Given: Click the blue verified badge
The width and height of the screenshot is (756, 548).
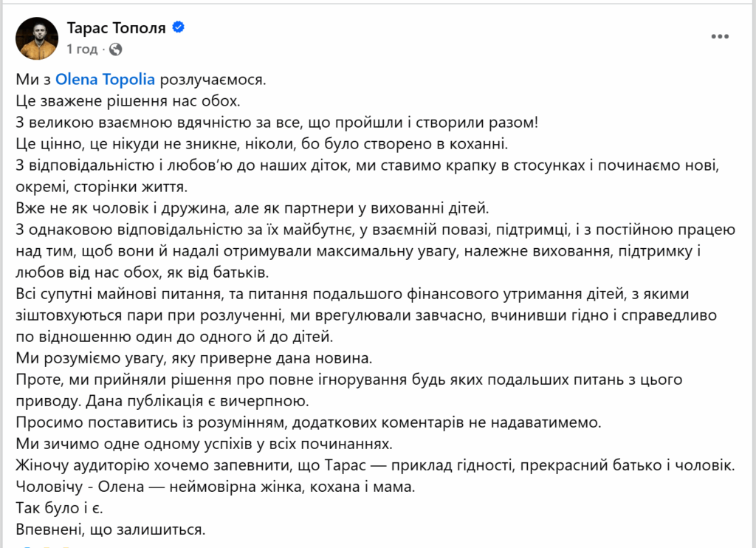Looking at the screenshot, I should tap(178, 29).
